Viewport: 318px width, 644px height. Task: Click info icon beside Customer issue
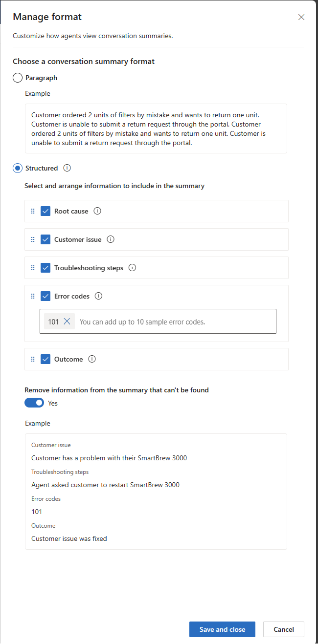(111, 239)
